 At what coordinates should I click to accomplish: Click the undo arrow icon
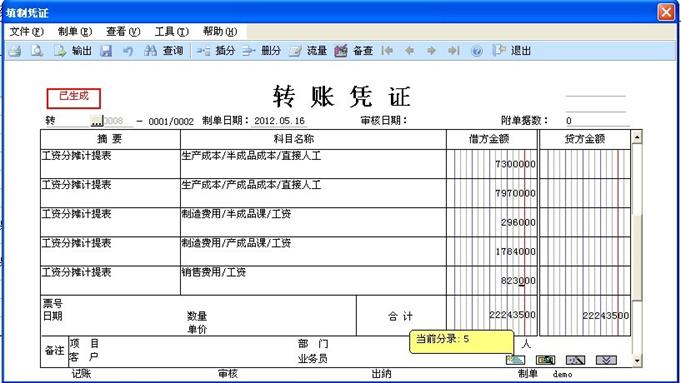(x=128, y=51)
